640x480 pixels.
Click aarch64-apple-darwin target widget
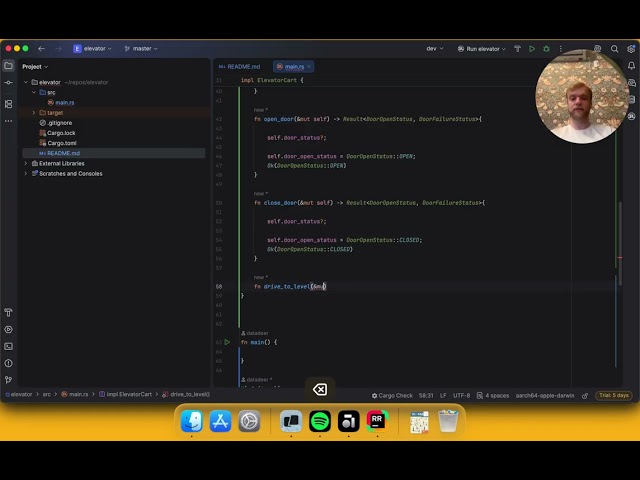pyautogui.click(x=545, y=396)
